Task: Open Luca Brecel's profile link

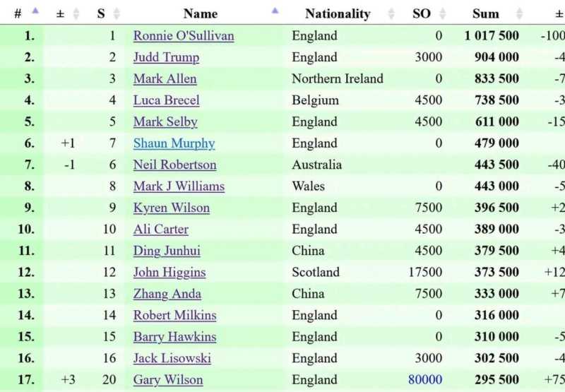Action: pos(166,100)
